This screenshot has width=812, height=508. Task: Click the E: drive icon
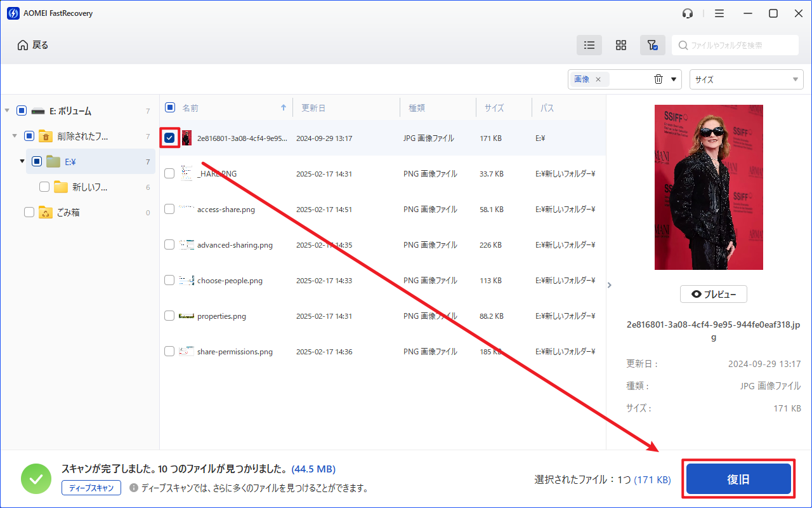(x=37, y=110)
